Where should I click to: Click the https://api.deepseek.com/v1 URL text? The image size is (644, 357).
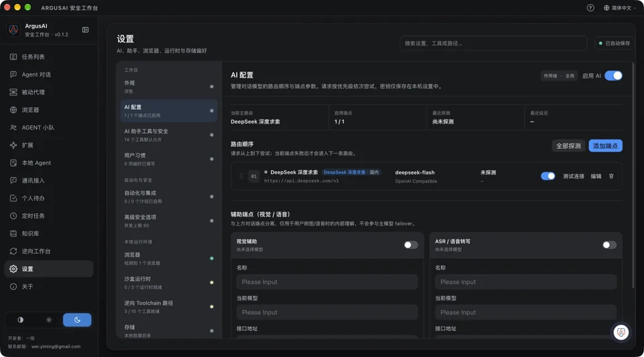[x=301, y=181]
